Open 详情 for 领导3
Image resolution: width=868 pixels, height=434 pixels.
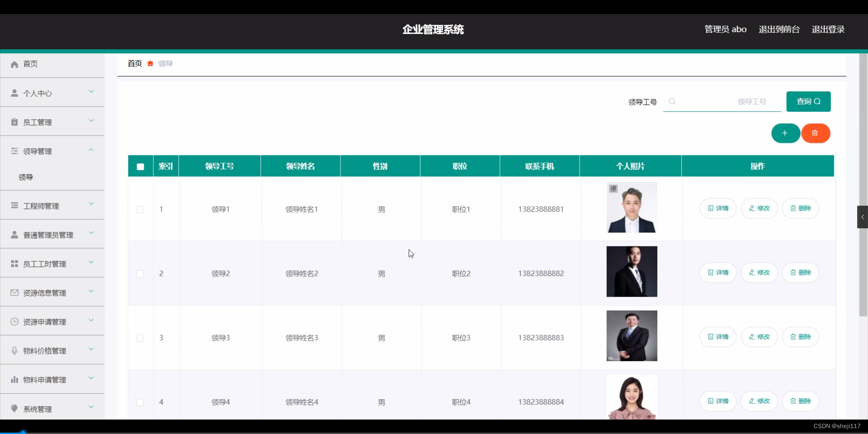[717, 337]
